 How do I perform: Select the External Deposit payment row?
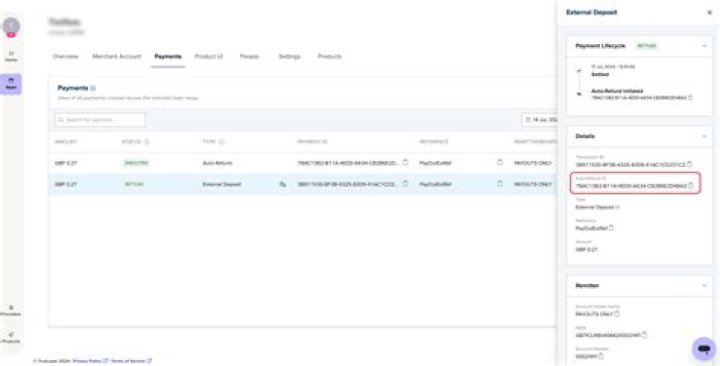(x=303, y=184)
